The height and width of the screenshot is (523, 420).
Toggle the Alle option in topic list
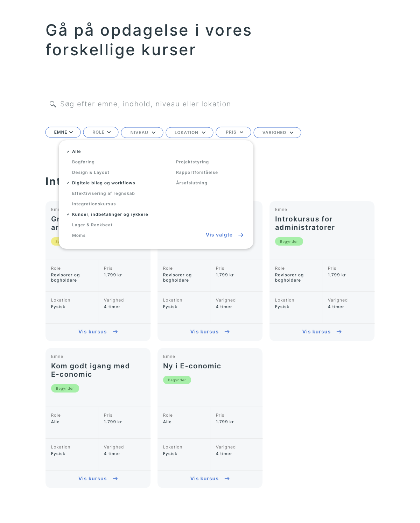pos(76,151)
